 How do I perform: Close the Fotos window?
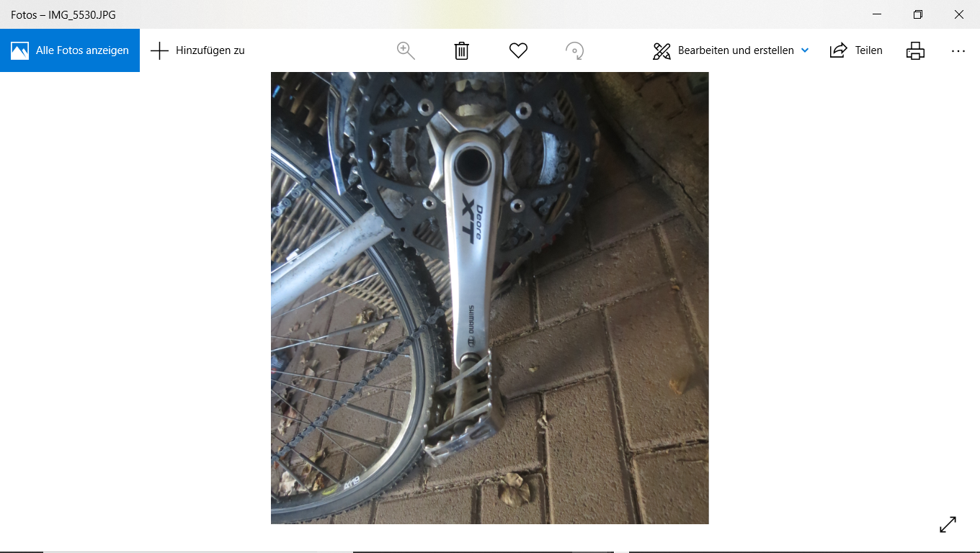pyautogui.click(x=959, y=14)
